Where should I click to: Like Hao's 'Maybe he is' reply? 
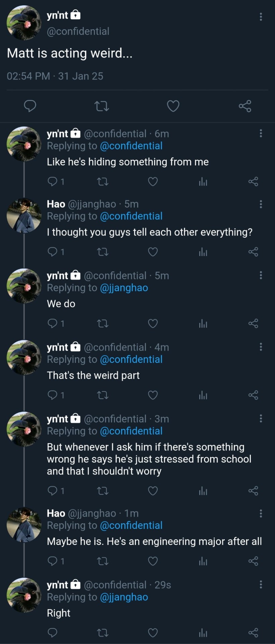(x=153, y=561)
